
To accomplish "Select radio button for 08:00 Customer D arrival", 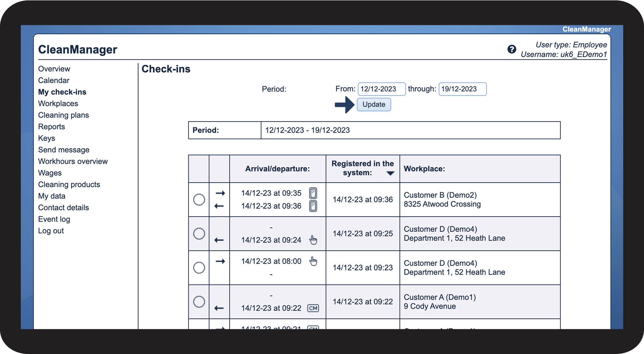I will 199,268.
